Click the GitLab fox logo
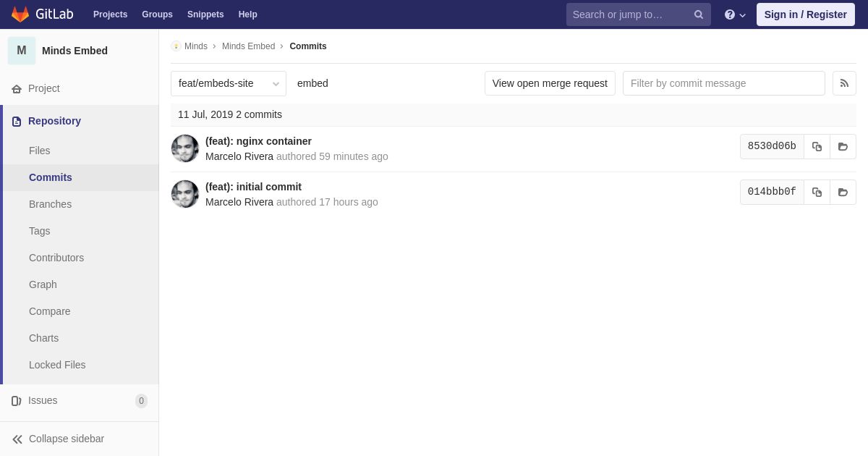Screen dimensions: 868x456 coord(20,14)
